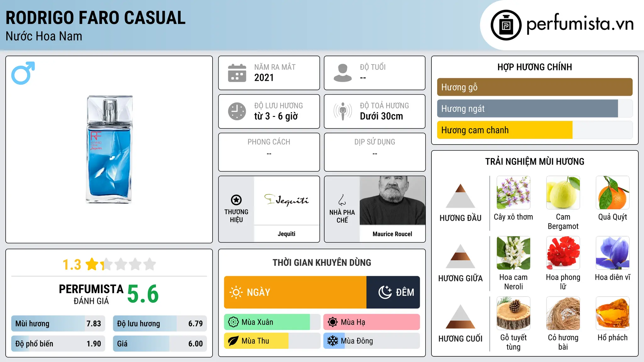Select the Hoa diên vĩ note image
The image size is (644, 362).
tap(613, 253)
